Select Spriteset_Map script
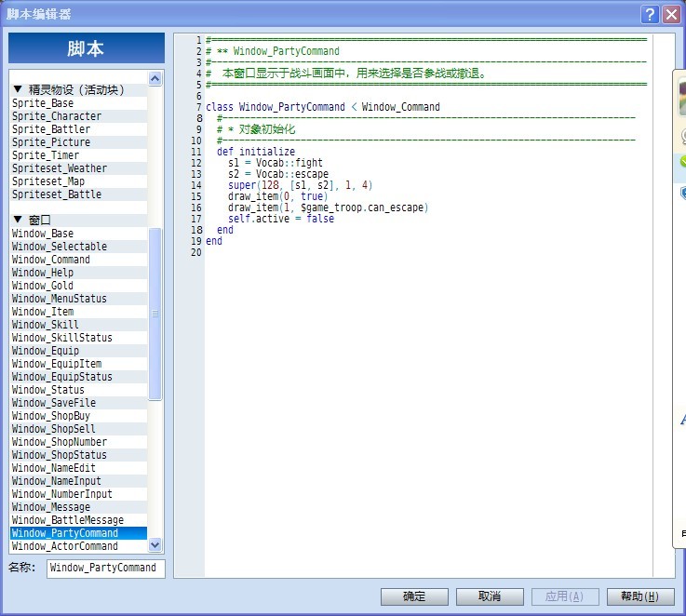 [x=79, y=181]
